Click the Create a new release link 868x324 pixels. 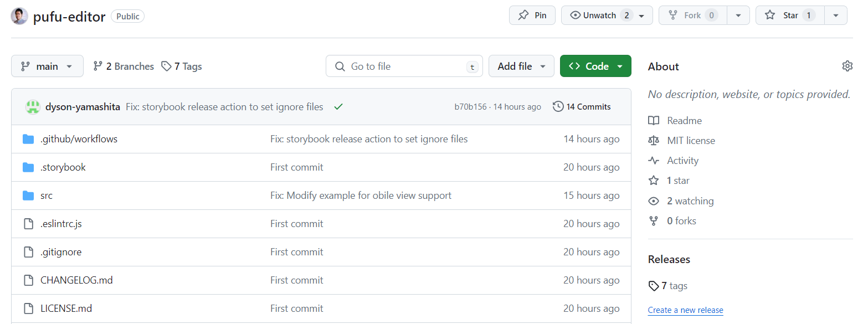[685, 310]
